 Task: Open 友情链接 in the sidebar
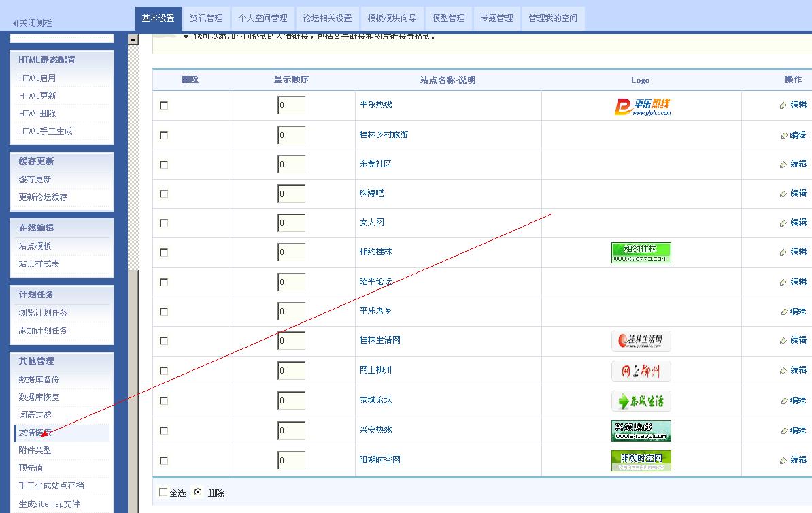pyautogui.click(x=35, y=431)
